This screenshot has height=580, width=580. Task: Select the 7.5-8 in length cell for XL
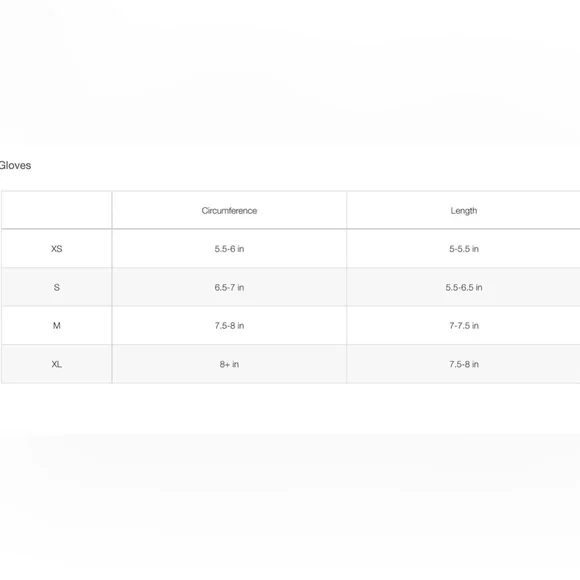[x=464, y=364]
